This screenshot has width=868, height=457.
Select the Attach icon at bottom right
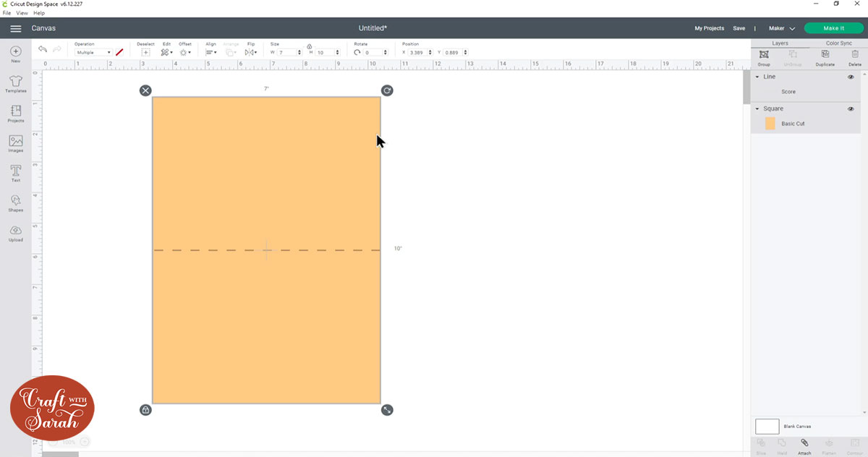(804, 443)
